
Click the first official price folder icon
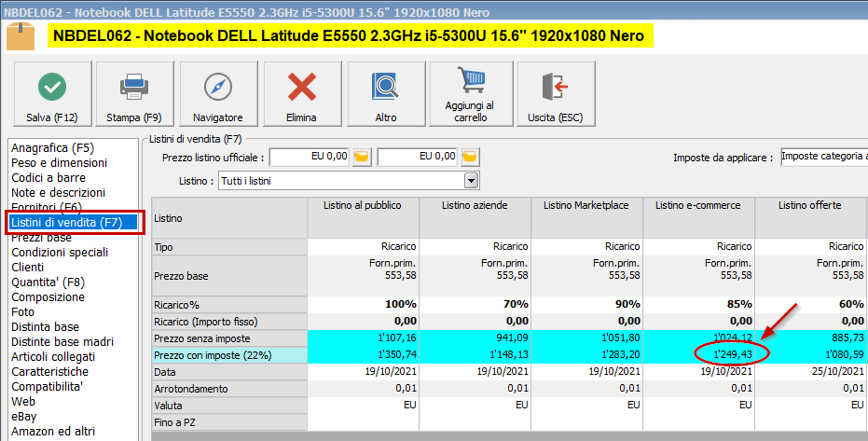point(362,158)
